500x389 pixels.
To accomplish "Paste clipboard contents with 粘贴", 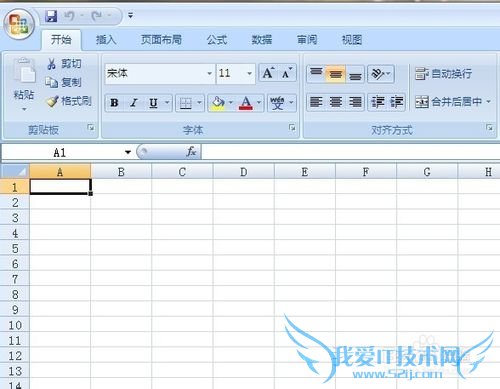I will tap(24, 79).
